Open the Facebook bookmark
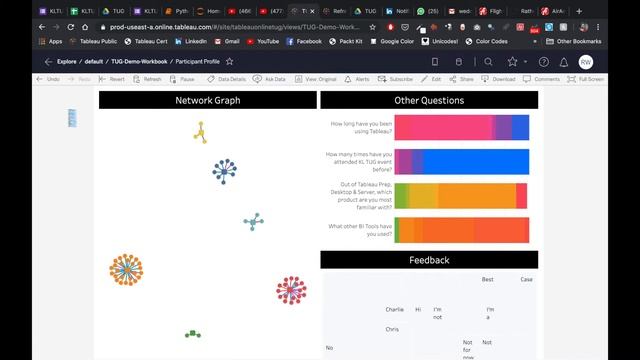This screenshot has width=640, height=360. tap(304, 41)
